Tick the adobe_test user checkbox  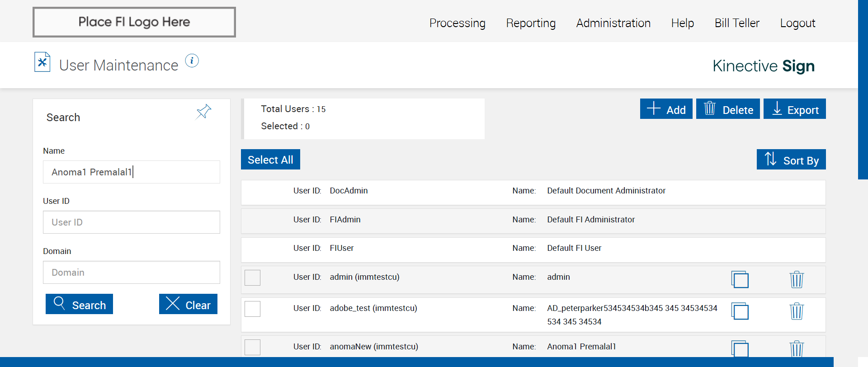tap(252, 309)
